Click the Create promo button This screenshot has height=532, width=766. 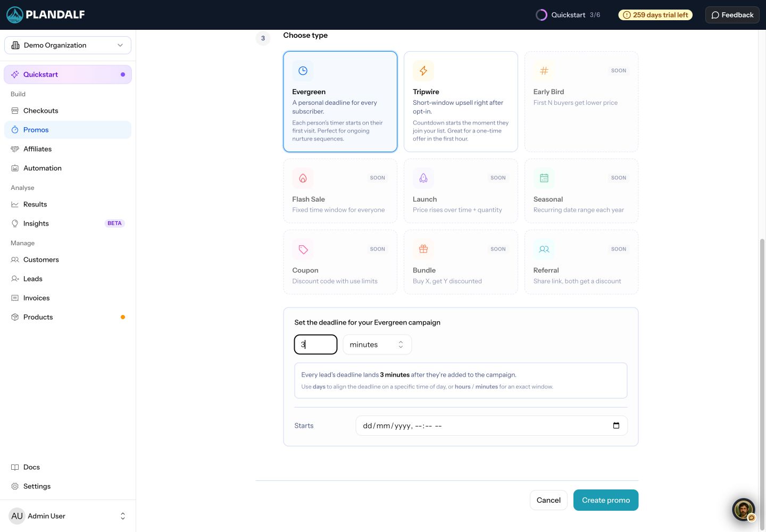(606, 500)
